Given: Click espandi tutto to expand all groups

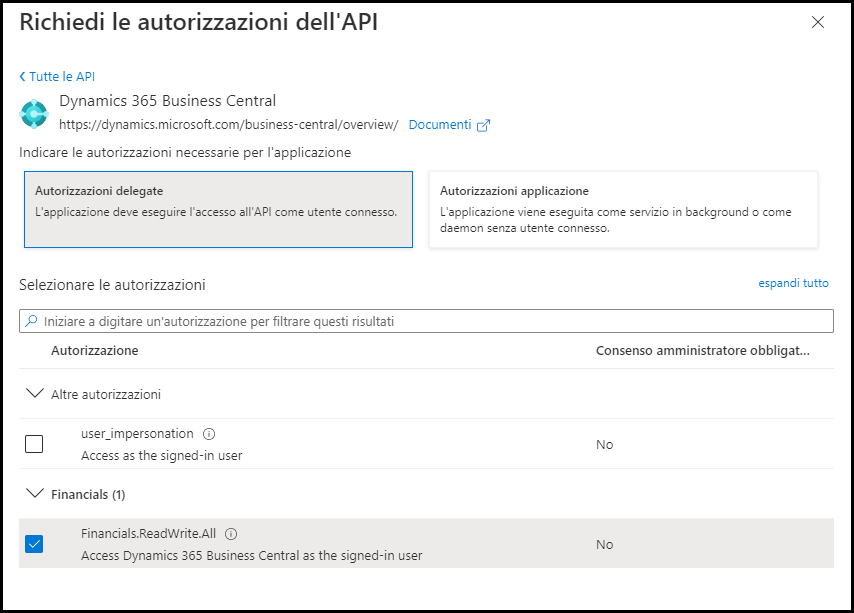Looking at the screenshot, I should 793,283.
